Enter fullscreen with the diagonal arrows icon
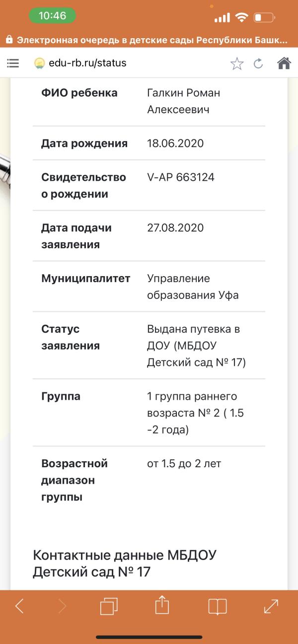298x644 pixels. (x=271, y=606)
